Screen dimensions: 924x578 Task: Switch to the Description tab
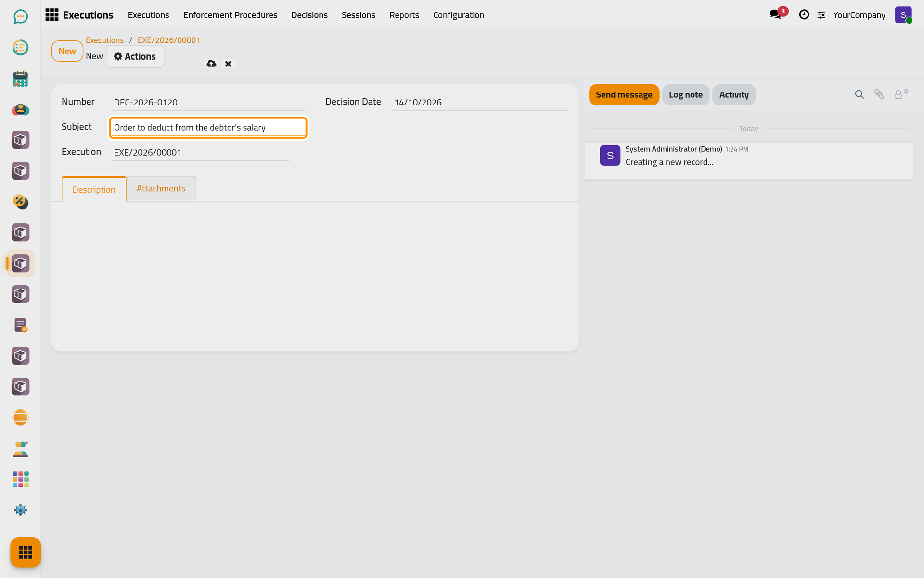(x=94, y=189)
